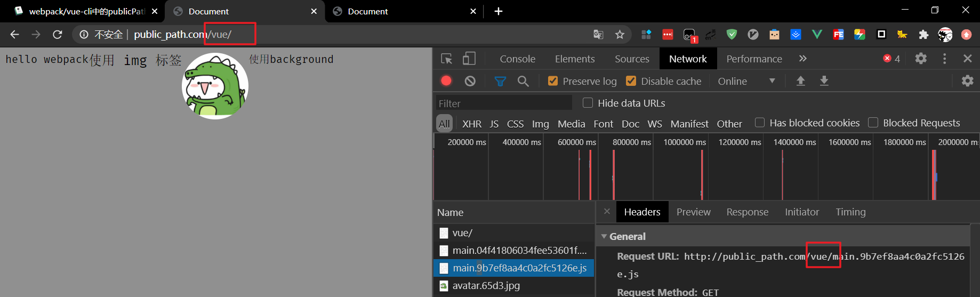Bookmark this page with the star
The width and height of the screenshot is (980, 297).
[x=620, y=35]
